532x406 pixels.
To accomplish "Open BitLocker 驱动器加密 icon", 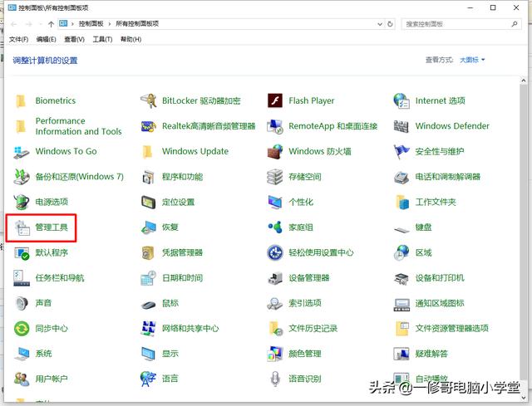I will point(148,101).
